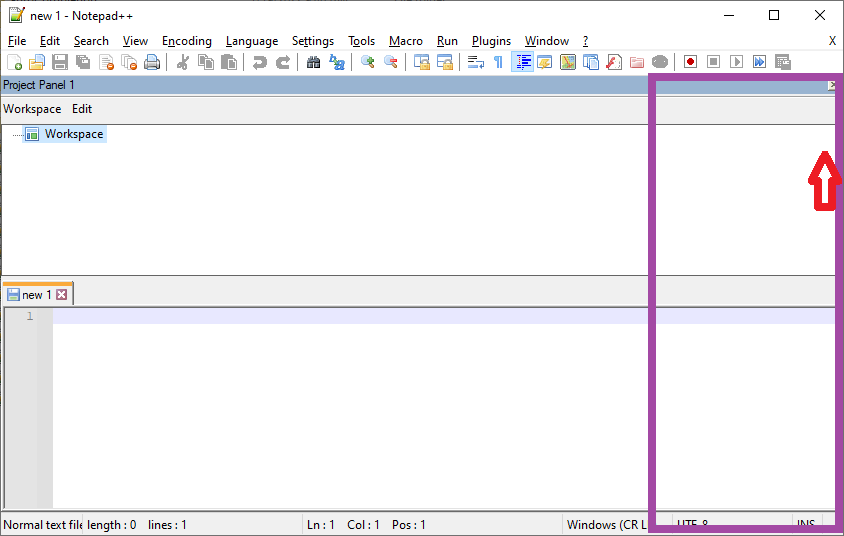Show the Document List panel icon
Viewport: 844px width, 536px height.
(x=591, y=62)
